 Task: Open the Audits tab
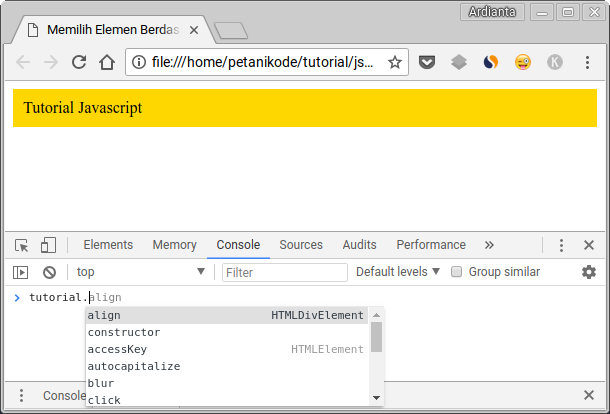(x=359, y=245)
